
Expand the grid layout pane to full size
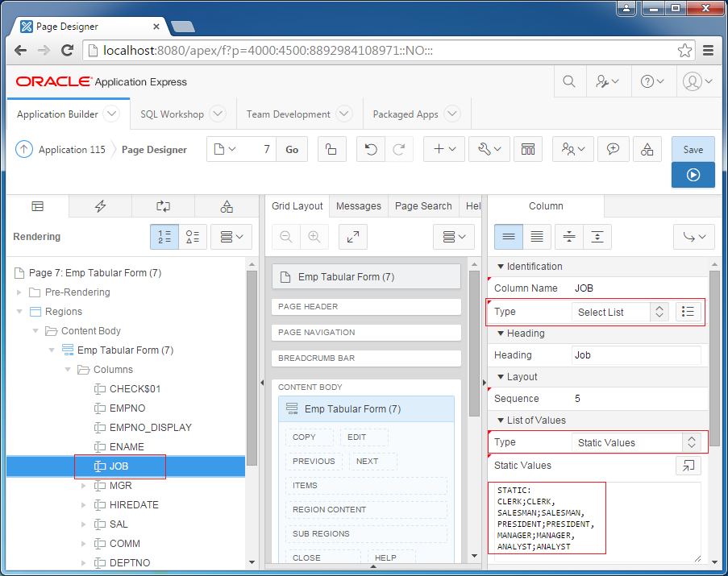353,237
